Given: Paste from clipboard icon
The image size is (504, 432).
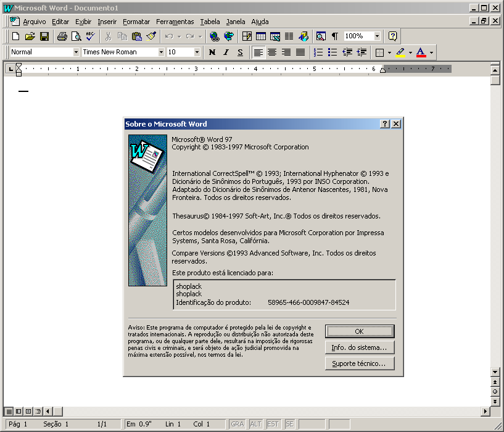Looking at the screenshot, I should 136,36.
